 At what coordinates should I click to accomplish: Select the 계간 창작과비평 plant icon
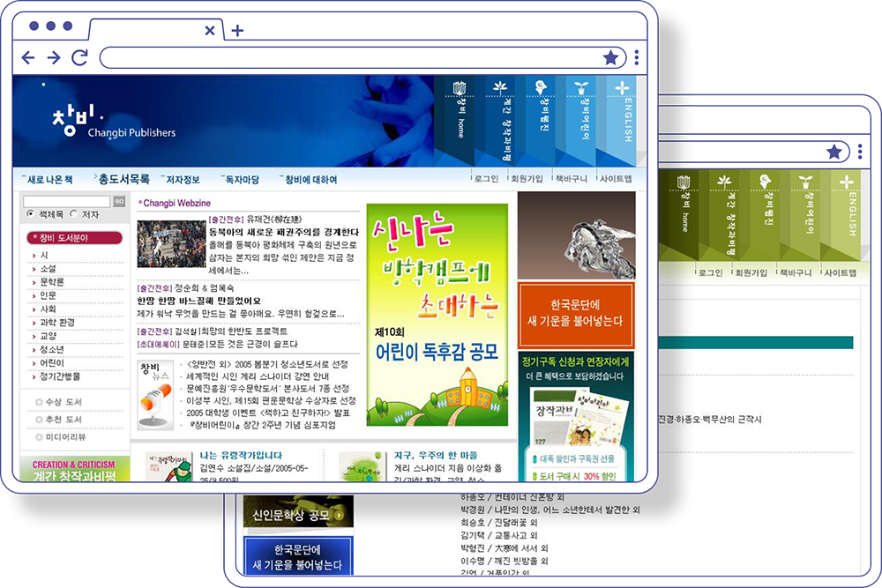(x=499, y=86)
